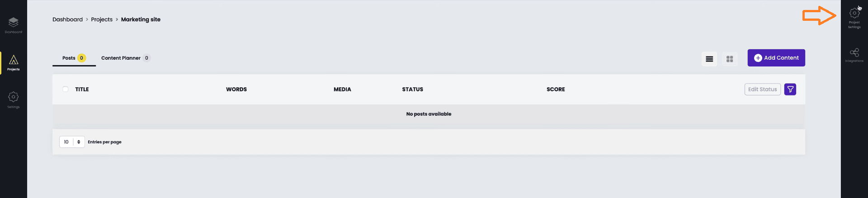The height and width of the screenshot is (198, 868).
Task: Open Project Settings gear icon
Action: click(854, 14)
